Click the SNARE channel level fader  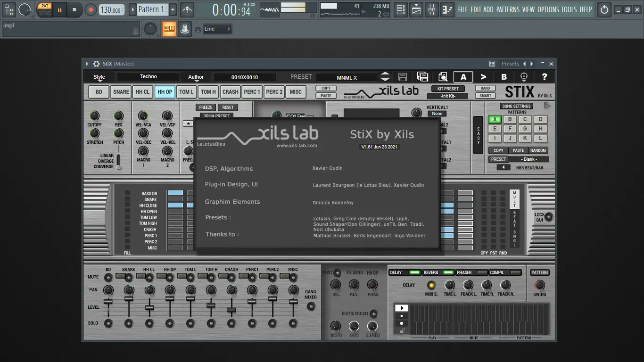(129, 299)
